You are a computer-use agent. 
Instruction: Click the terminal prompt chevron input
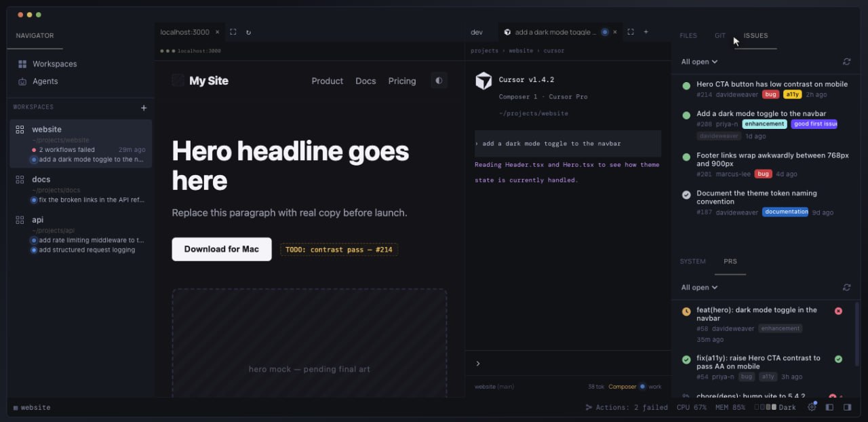[478, 364]
